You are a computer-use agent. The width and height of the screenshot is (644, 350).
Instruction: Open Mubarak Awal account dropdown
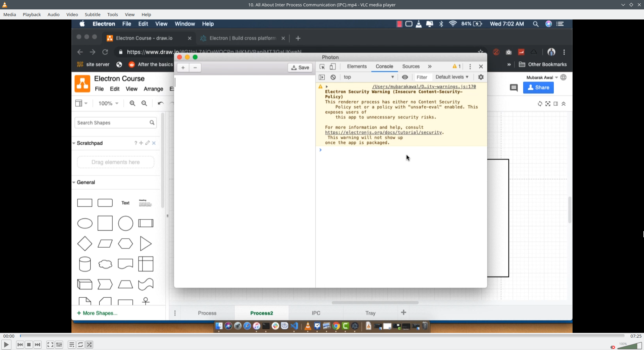542,78
